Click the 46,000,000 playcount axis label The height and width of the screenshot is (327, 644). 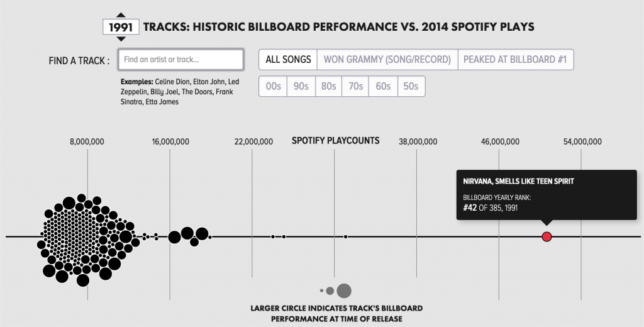[500, 141]
